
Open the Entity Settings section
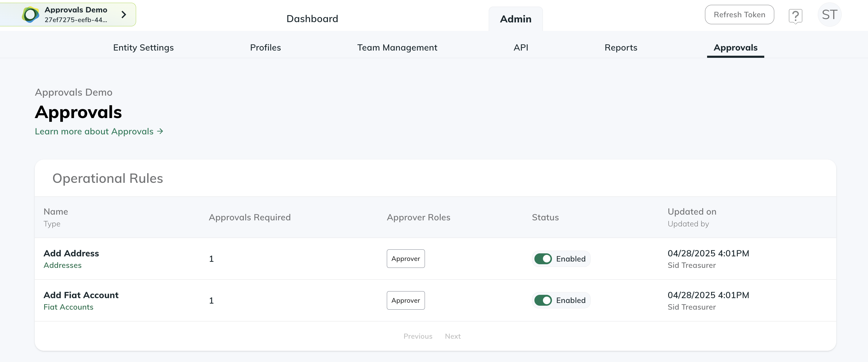click(x=143, y=48)
